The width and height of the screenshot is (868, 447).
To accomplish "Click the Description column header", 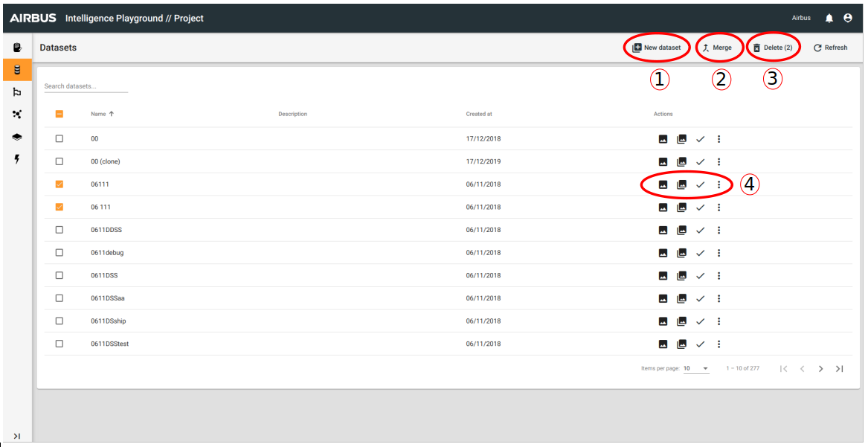I will tap(293, 114).
